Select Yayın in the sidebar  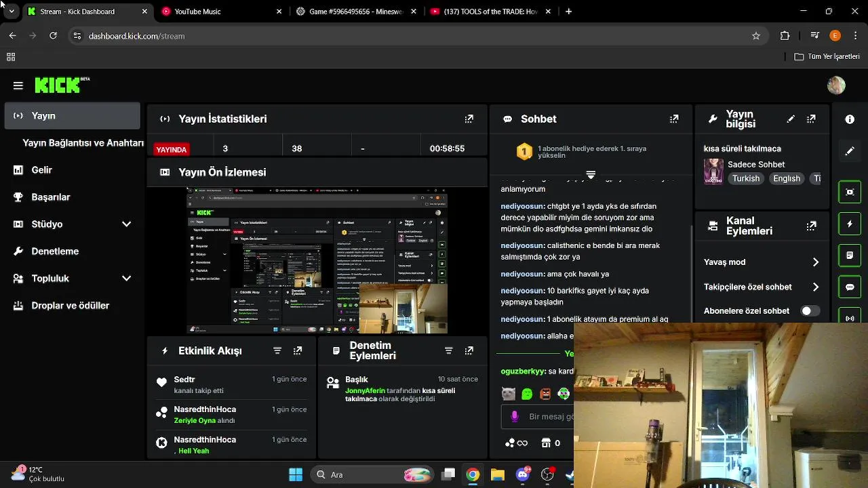pos(72,116)
